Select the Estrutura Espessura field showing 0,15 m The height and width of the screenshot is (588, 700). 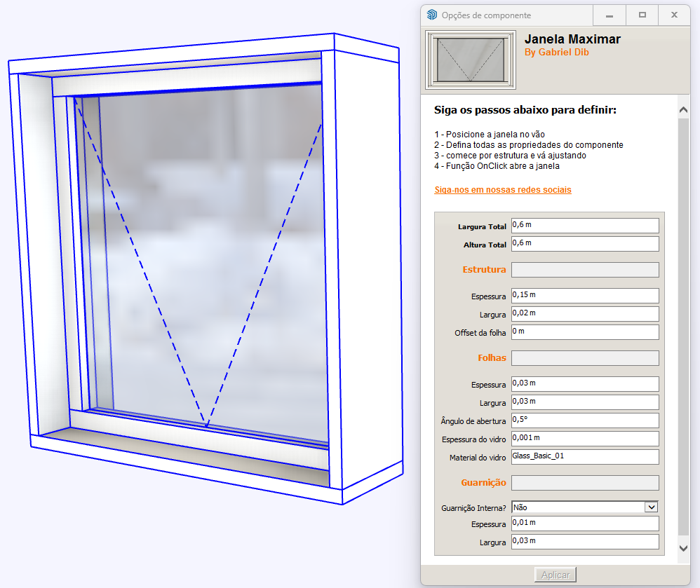pyautogui.click(x=585, y=296)
